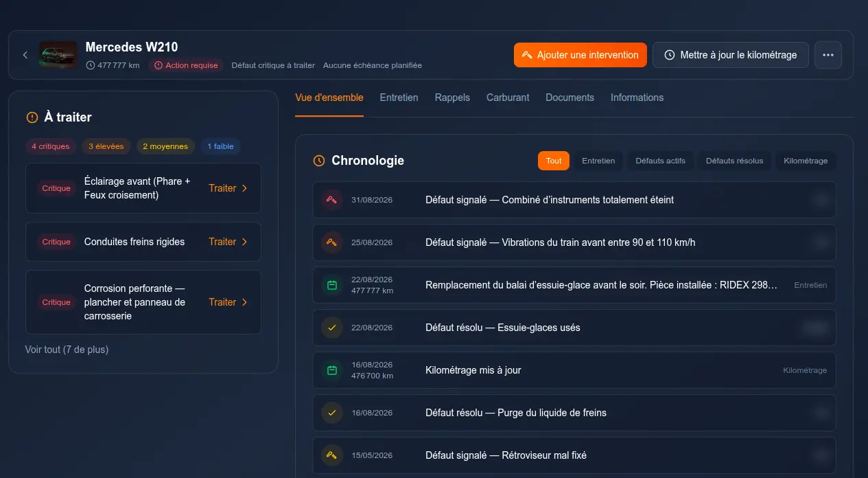Click the 3 élevées severity chip
868x478 pixels.
[x=106, y=146]
